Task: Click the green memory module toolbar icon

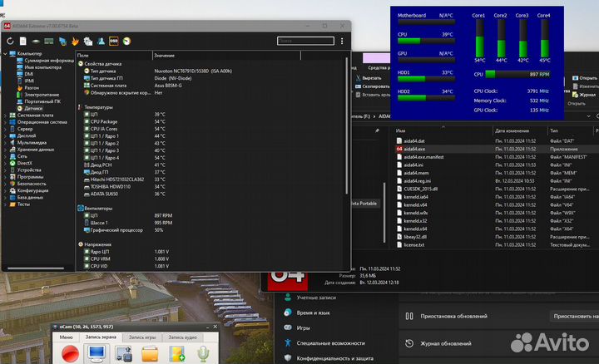Action: [49, 41]
